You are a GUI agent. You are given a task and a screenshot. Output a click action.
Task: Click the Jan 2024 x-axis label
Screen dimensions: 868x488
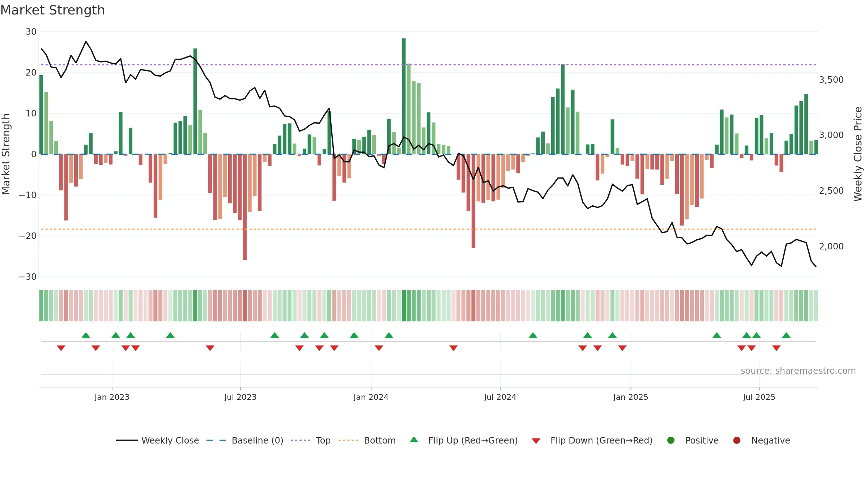(x=371, y=397)
